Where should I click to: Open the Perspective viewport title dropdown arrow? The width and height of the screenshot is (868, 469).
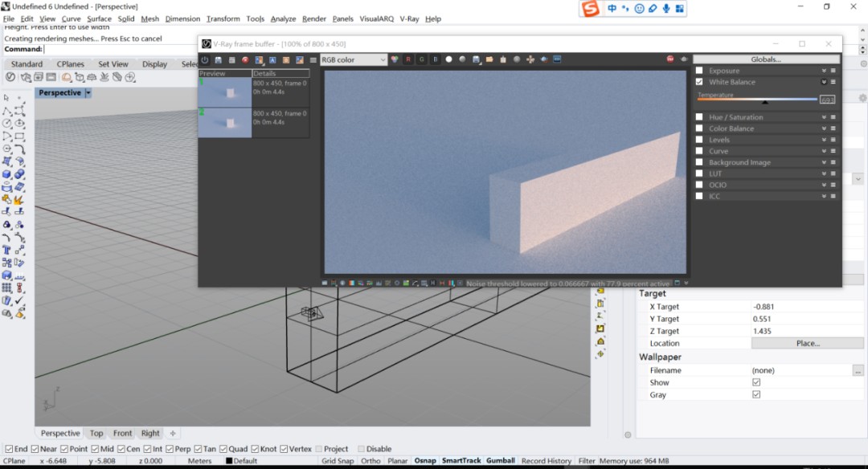(x=88, y=93)
